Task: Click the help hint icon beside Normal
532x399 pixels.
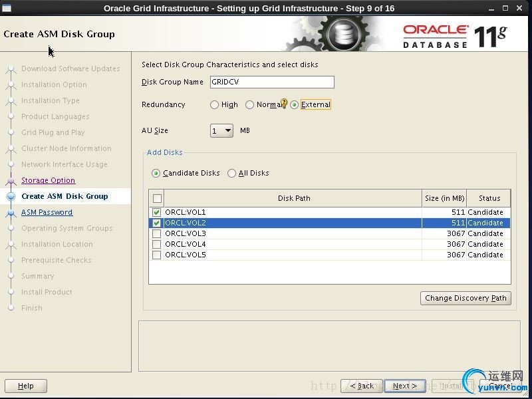Action: point(284,103)
